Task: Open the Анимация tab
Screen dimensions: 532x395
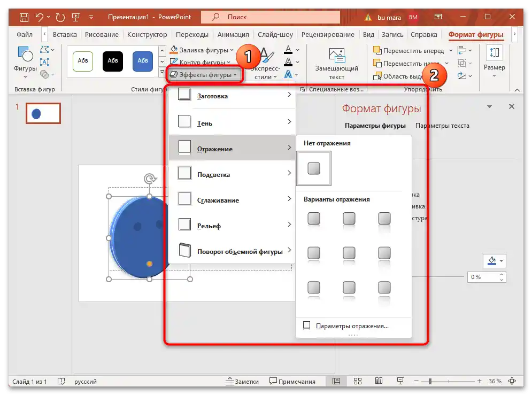Action: tap(233, 35)
